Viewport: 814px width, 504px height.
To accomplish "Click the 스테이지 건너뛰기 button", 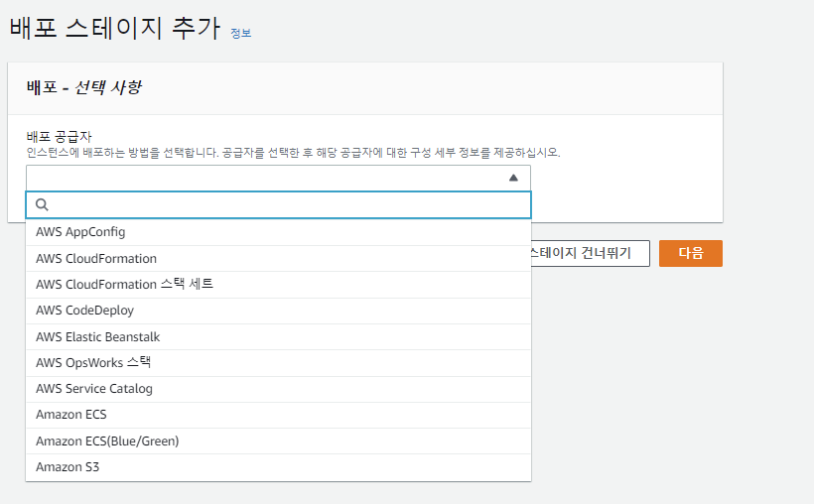I will (x=590, y=253).
